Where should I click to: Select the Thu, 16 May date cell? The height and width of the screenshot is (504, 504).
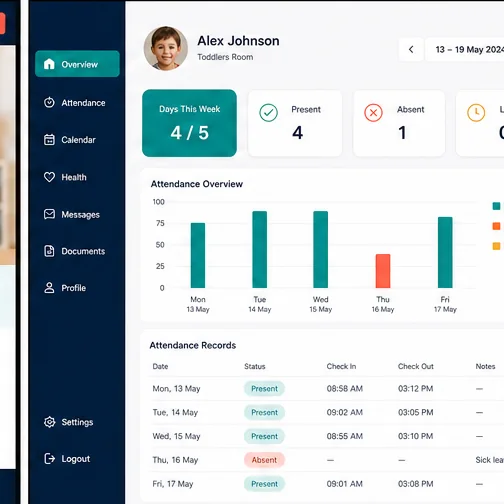click(175, 460)
